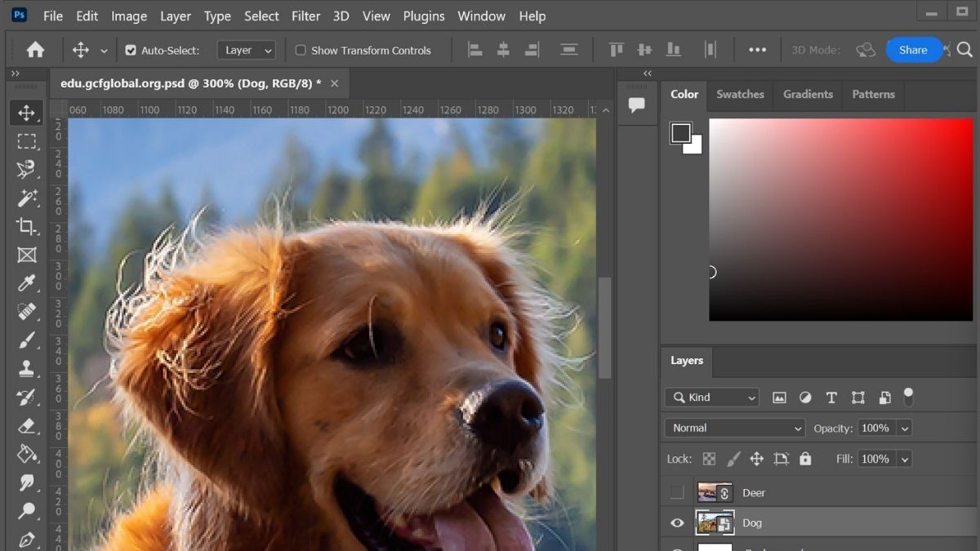Open the Kind filter dropdown
The width and height of the screenshot is (980, 551).
[x=712, y=398]
